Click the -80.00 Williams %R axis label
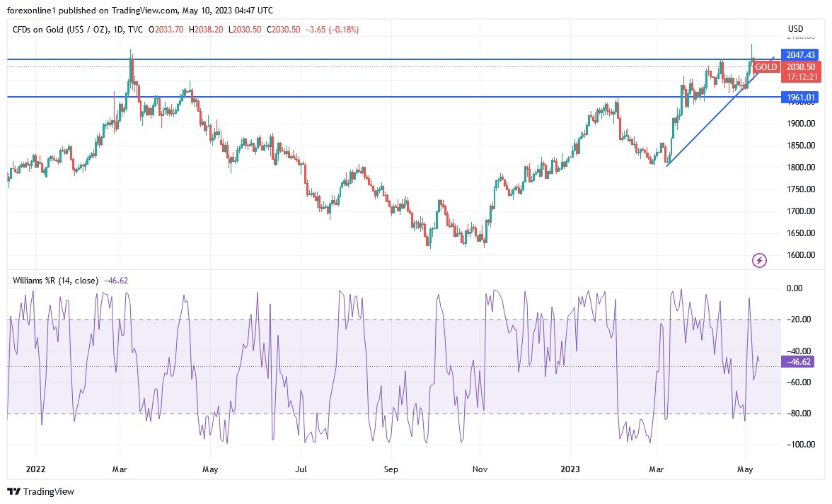The height and width of the screenshot is (504, 832). pyautogui.click(x=799, y=414)
